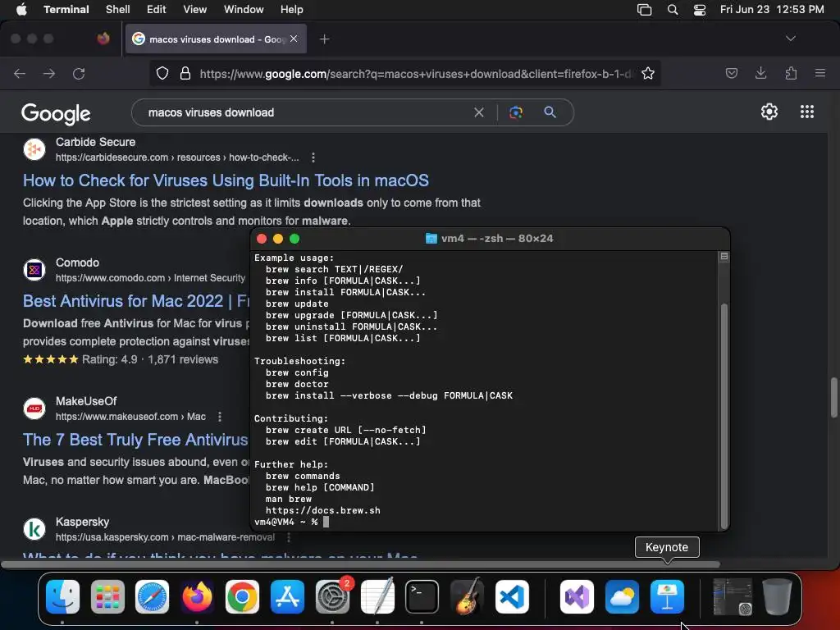Open System Settings from the Dock
Image resolution: width=840 pixels, height=630 pixels.
coord(332,596)
